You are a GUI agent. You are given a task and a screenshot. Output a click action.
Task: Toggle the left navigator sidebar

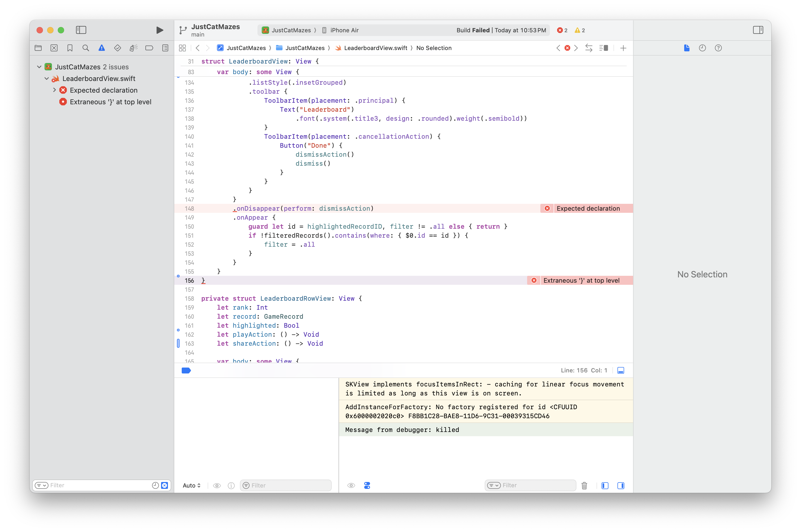(81, 30)
